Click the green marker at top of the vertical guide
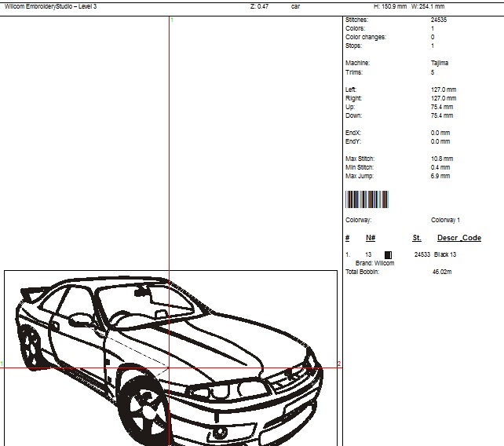Image resolution: width=504 pixels, height=446 pixels. (x=172, y=18)
